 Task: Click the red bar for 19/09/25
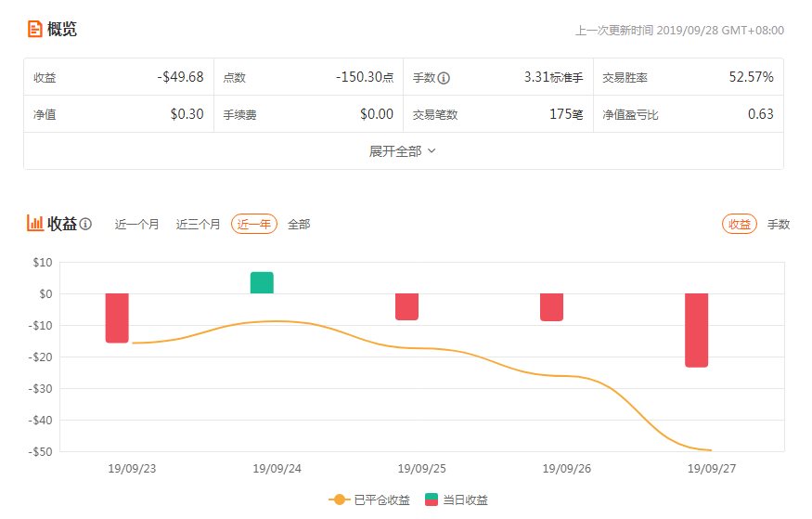(407, 306)
